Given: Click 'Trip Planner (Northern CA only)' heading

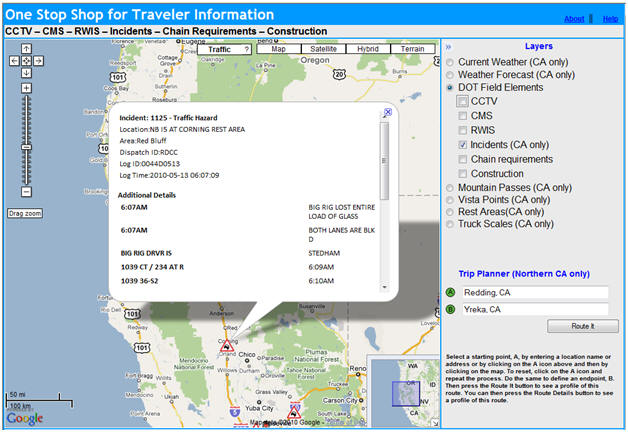Looking at the screenshot, I should pos(524,274).
